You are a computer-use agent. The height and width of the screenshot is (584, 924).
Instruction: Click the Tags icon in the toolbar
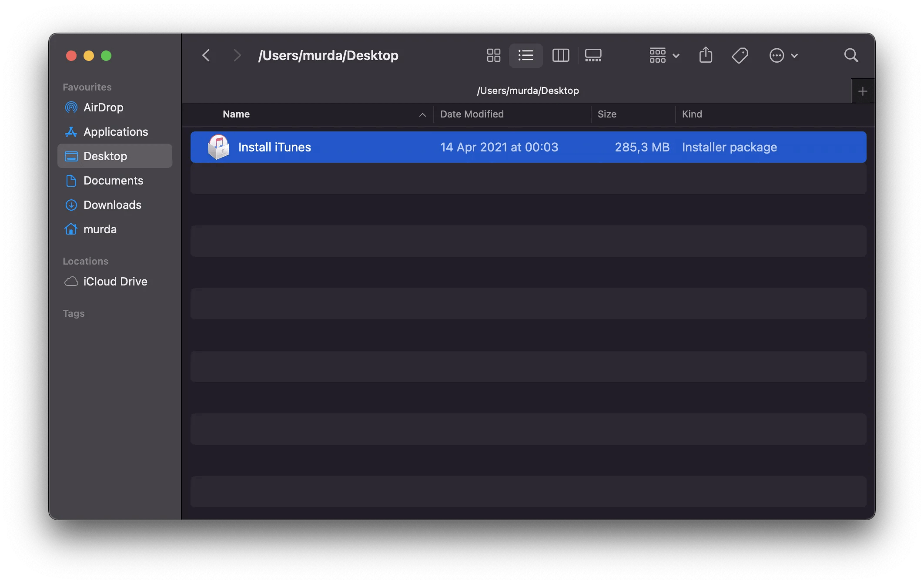[740, 55]
